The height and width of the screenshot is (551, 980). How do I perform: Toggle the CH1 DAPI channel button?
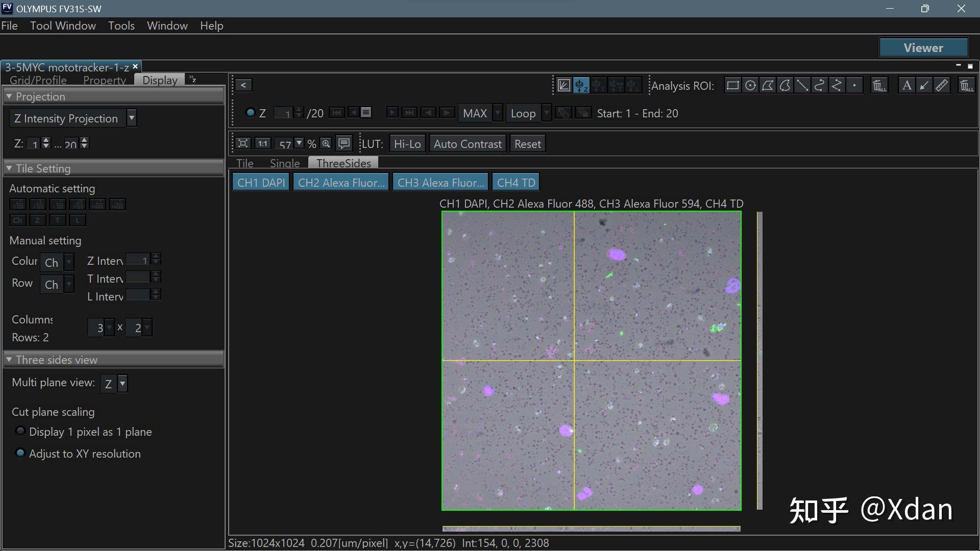coord(261,183)
